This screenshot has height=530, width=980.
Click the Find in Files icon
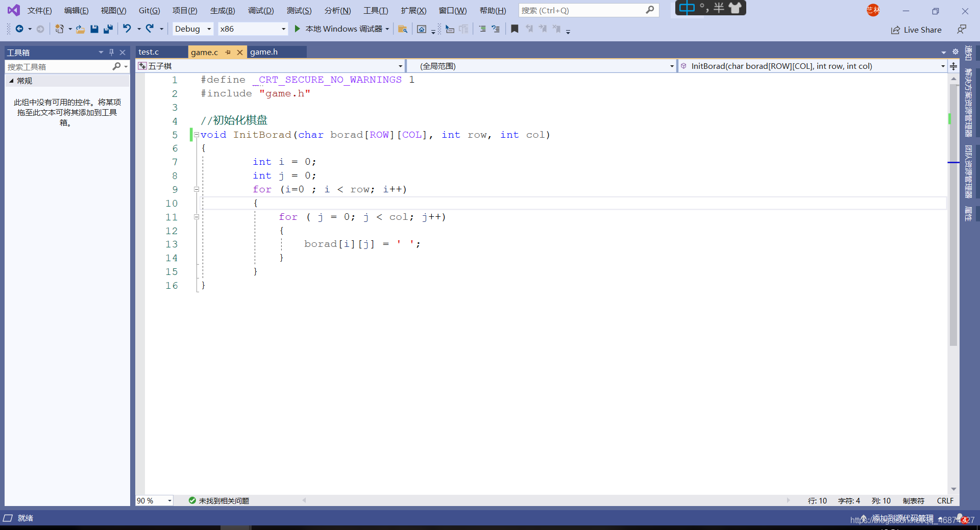[402, 29]
